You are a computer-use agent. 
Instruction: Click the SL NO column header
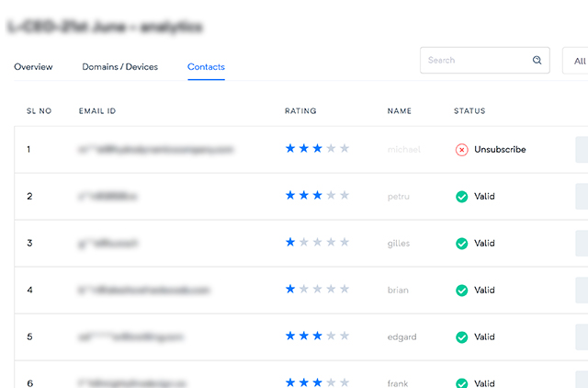coord(39,111)
